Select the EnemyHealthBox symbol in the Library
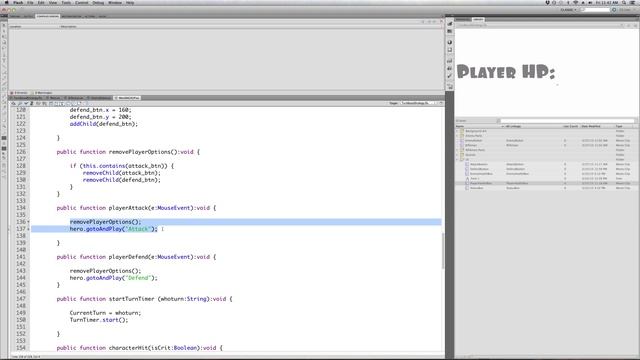 click(x=480, y=174)
